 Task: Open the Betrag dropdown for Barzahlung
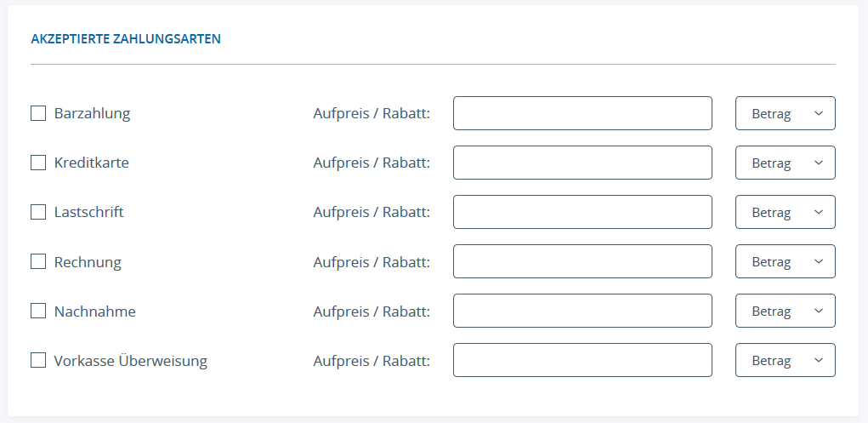pos(785,113)
